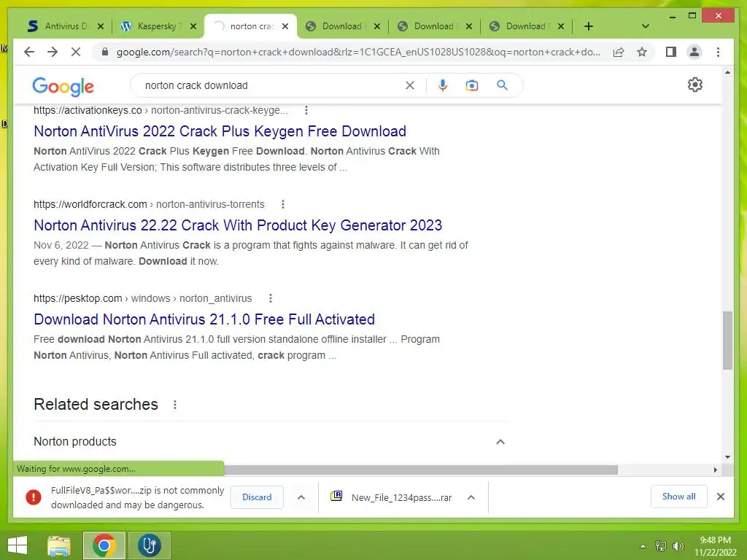747x560 pixels.
Task: Discard the dangerous zip download
Action: (257, 497)
